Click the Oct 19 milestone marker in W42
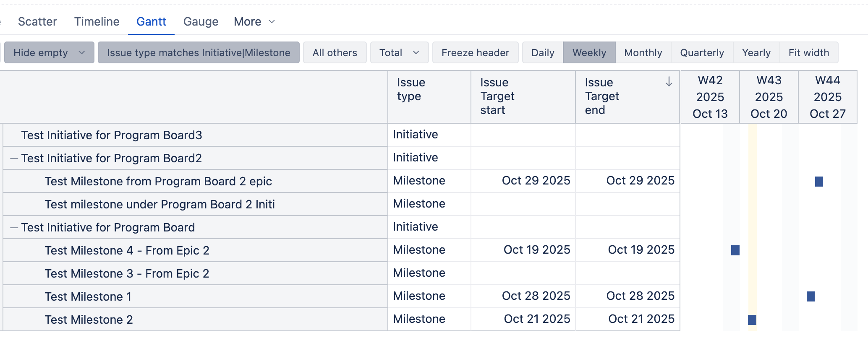Viewport: 868px width, 343px height. (735, 250)
